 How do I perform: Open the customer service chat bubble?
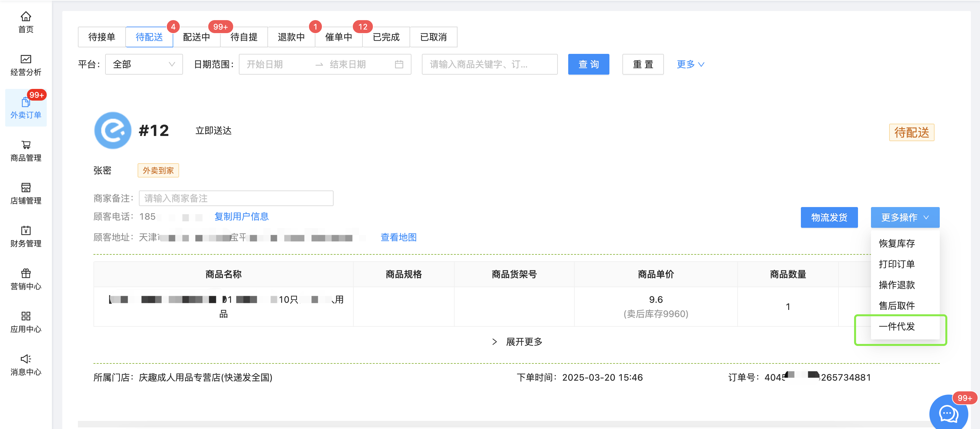click(x=949, y=413)
